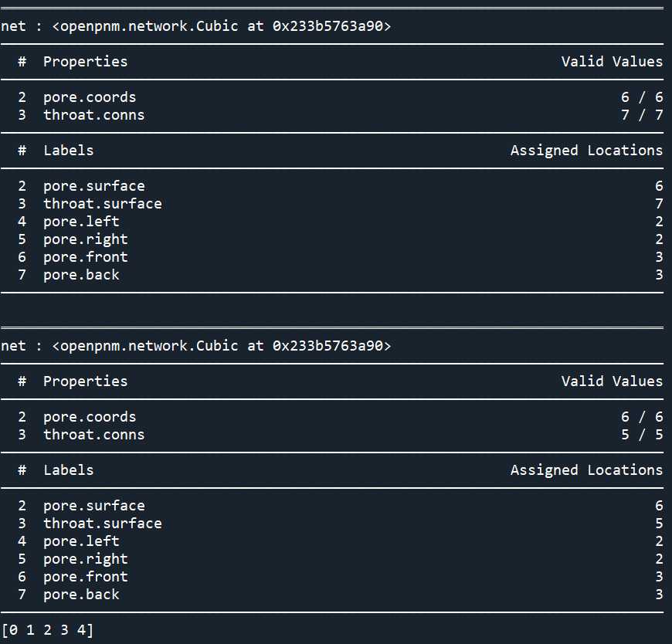This screenshot has width=672, height=644.
Task: Click the 7 / 7 valid values entry
Action: pos(642,115)
